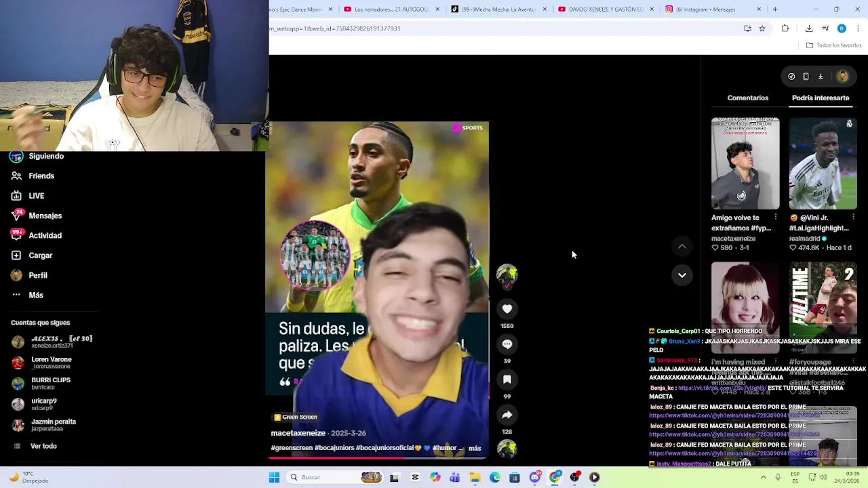
Task: Open the Windows Start menu
Action: coord(275,478)
